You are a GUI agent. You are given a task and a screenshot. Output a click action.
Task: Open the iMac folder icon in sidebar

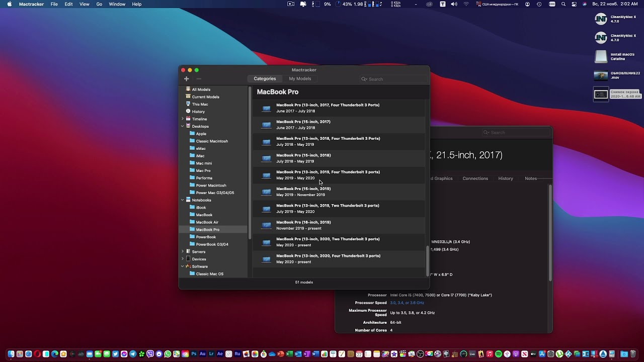pos(192,156)
